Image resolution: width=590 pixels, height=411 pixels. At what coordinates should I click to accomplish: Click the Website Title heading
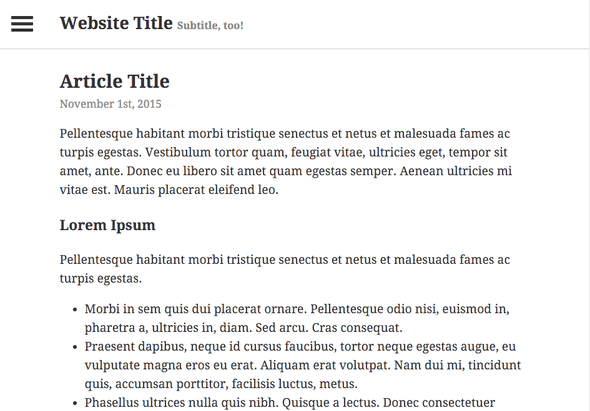pos(116,23)
